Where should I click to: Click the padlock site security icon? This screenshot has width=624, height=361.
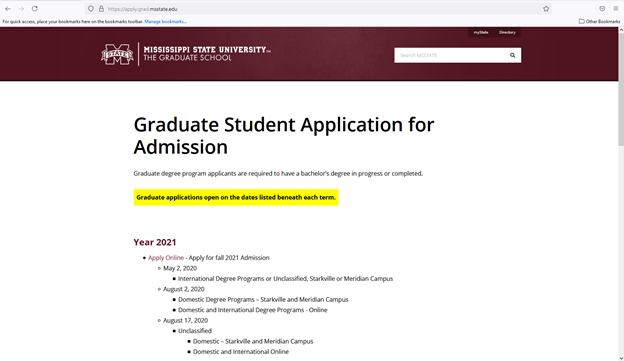(101, 9)
